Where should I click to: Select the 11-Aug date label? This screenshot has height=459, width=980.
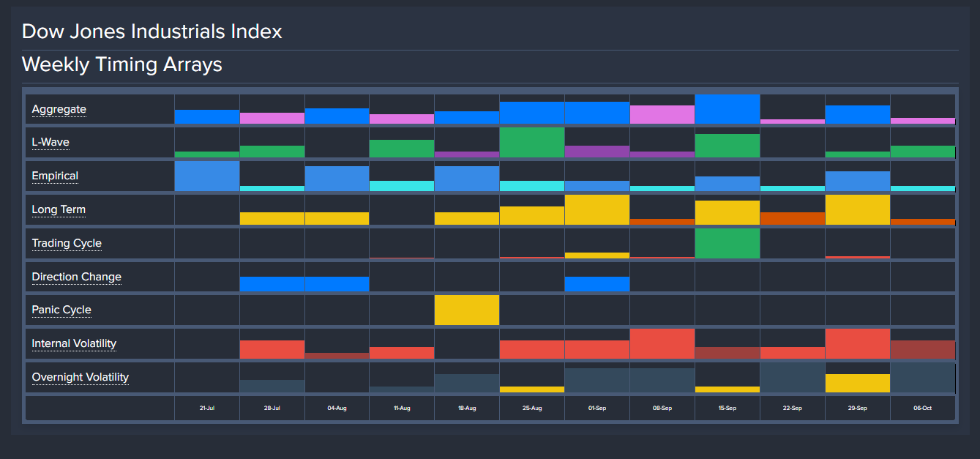[402, 408]
